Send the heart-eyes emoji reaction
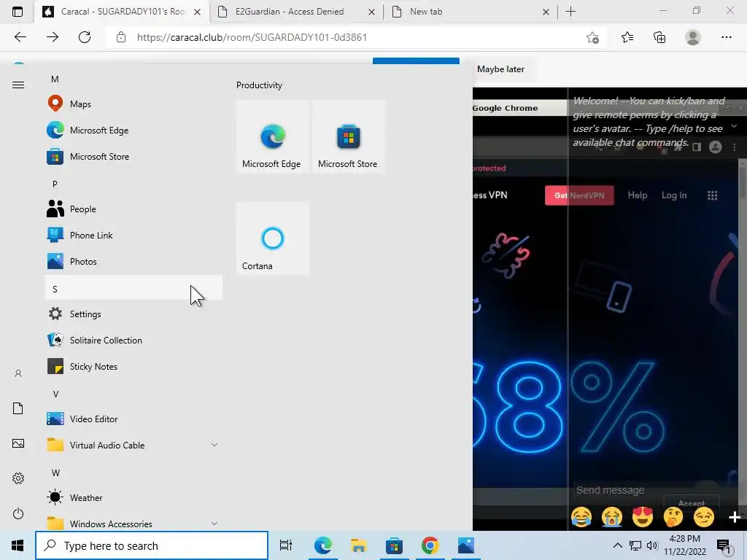 [x=642, y=517]
